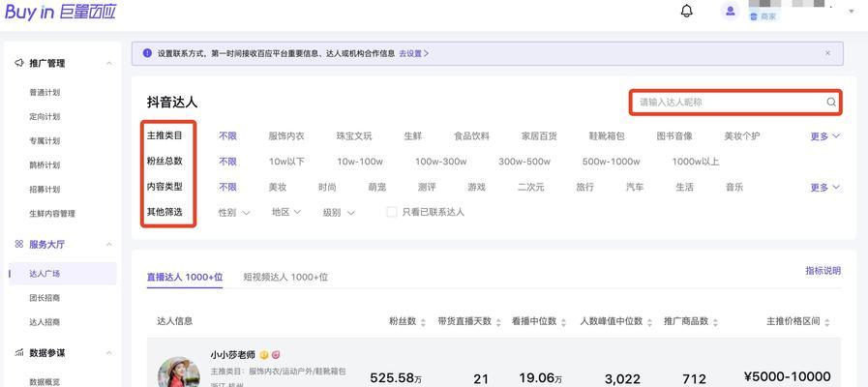
Task: Click the 商家 shop icon
Action: [x=753, y=16]
